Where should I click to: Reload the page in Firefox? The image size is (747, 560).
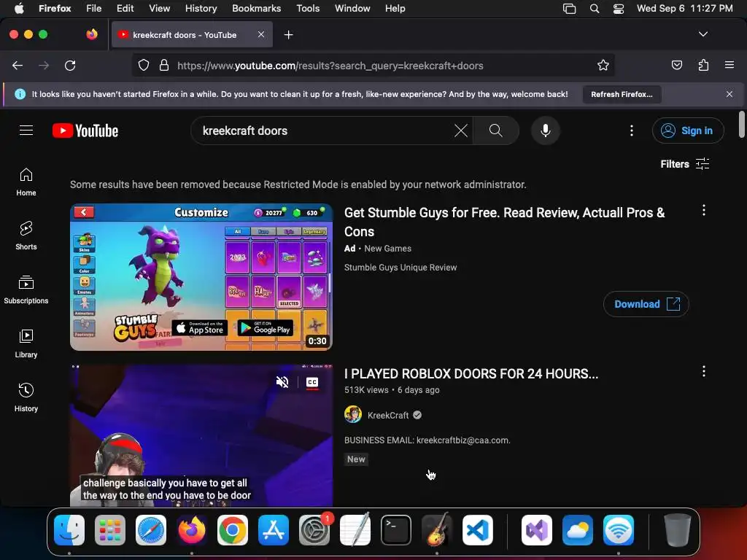coord(70,65)
